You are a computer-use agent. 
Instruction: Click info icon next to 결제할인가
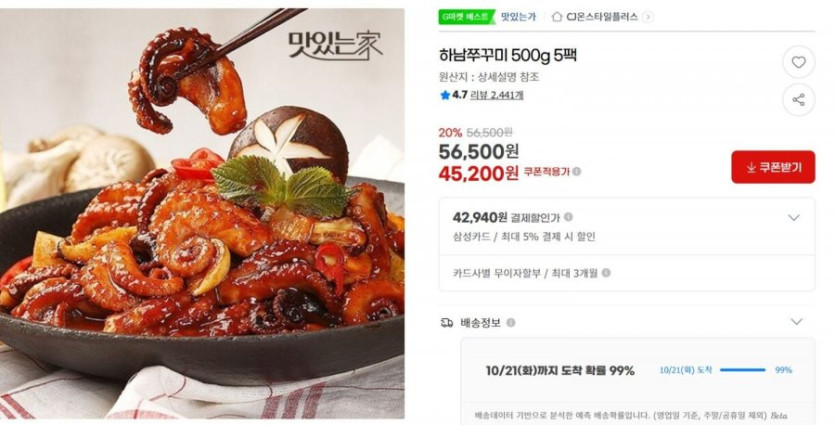(x=568, y=217)
